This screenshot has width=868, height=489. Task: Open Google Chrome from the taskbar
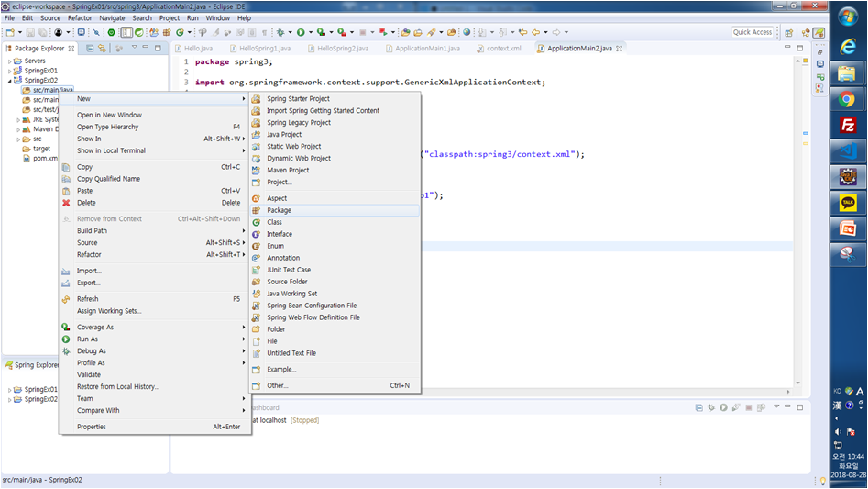tap(846, 100)
